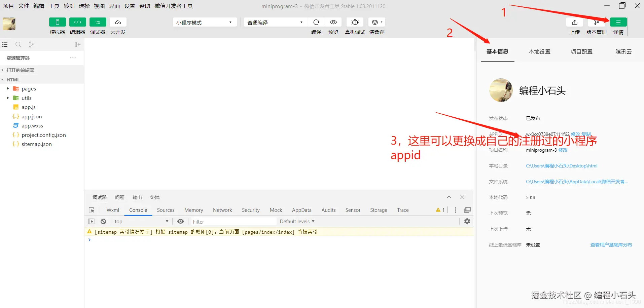The width and height of the screenshot is (644, 308).
Task: Open the mini program mode dropdown
Action: pyautogui.click(x=205, y=23)
